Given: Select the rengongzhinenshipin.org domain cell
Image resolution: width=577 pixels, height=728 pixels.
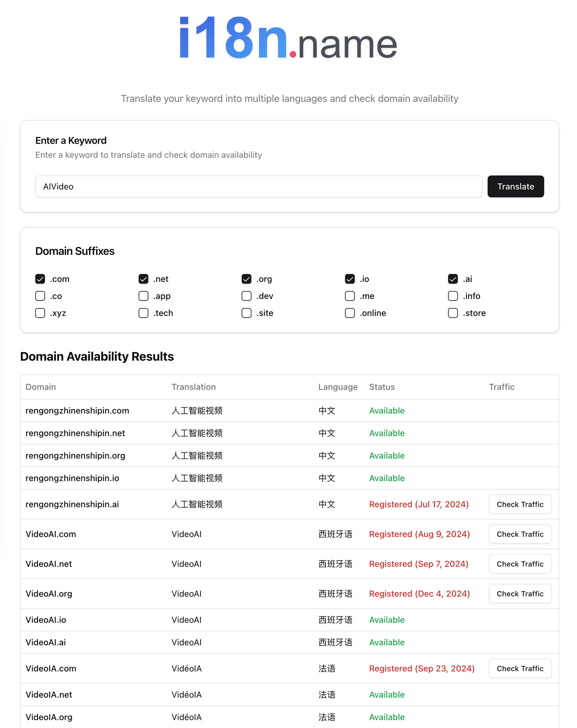Looking at the screenshot, I should [75, 456].
